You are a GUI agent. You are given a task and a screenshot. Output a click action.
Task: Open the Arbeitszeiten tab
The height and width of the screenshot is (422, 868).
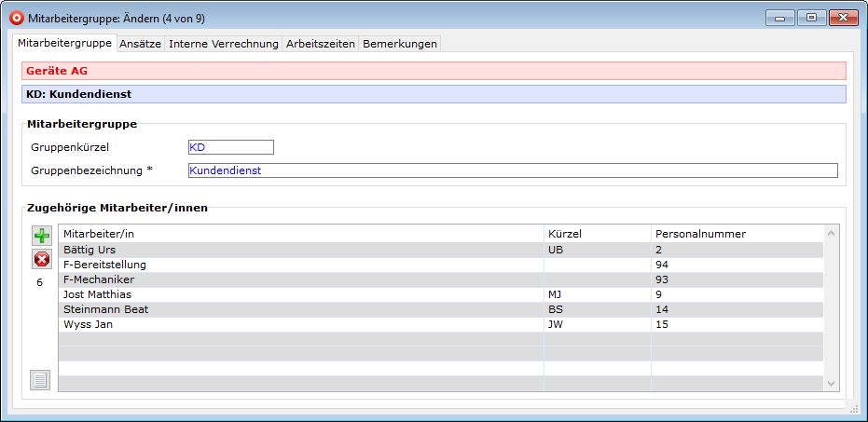tap(321, 44)
